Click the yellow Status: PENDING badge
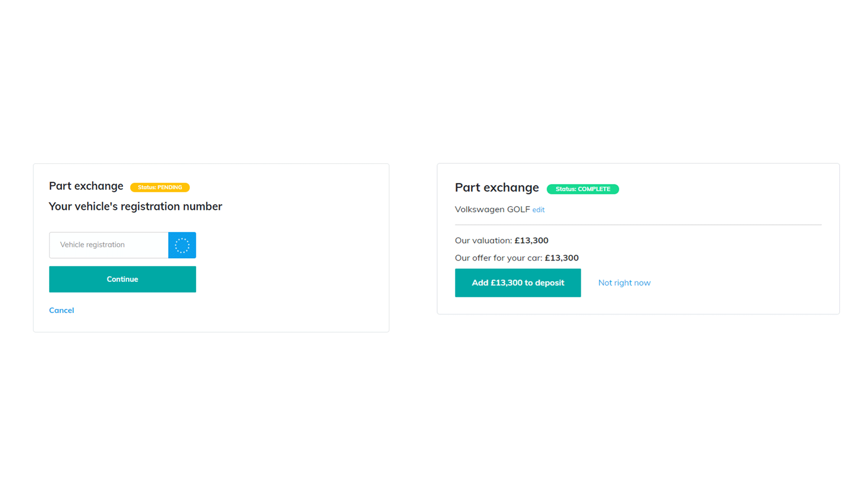 pos(160,187)
